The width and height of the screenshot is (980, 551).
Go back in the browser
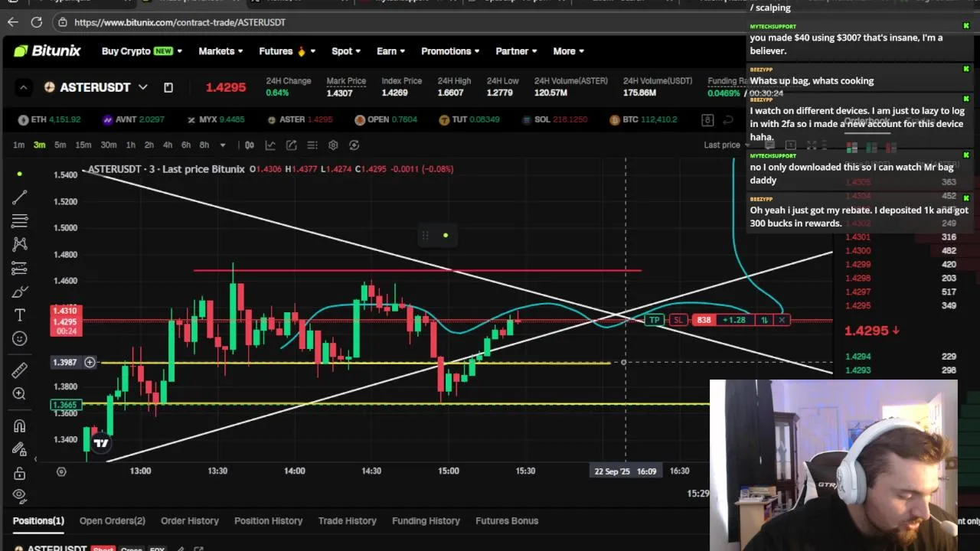point(13,22)
